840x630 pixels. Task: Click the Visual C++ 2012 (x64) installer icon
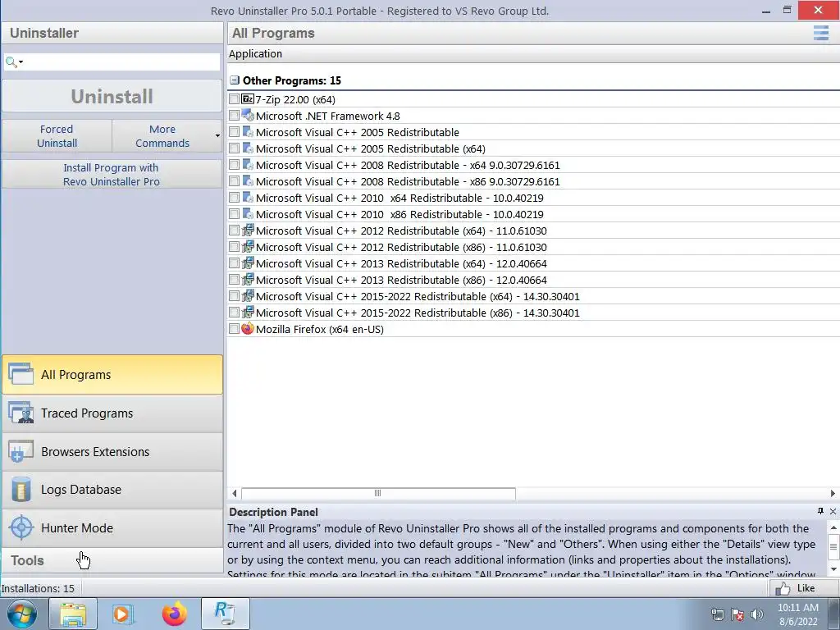pyautogui.click(x=248, y=230)
